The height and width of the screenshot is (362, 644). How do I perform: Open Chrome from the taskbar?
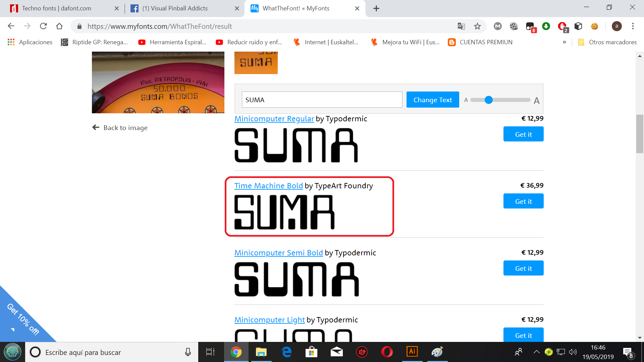point(236,352)
